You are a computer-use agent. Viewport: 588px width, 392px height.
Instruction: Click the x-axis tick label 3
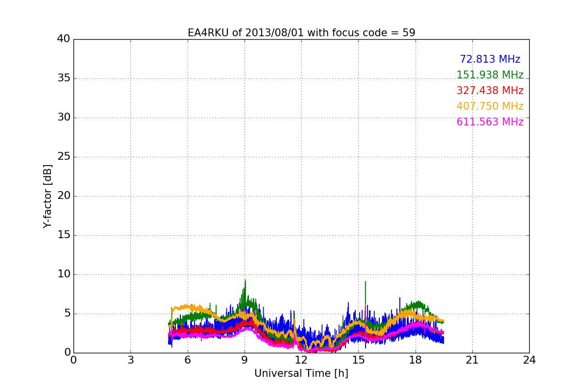pos(130,360)
